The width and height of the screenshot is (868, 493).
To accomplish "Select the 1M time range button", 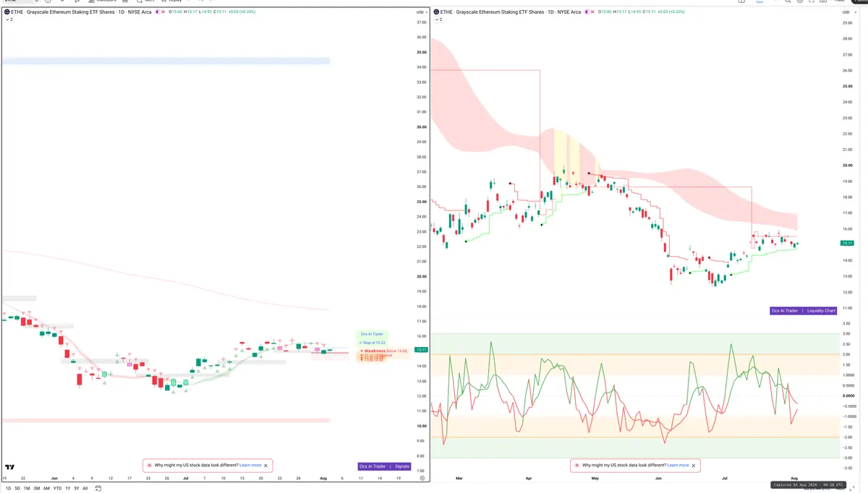I will coord(27,489).
